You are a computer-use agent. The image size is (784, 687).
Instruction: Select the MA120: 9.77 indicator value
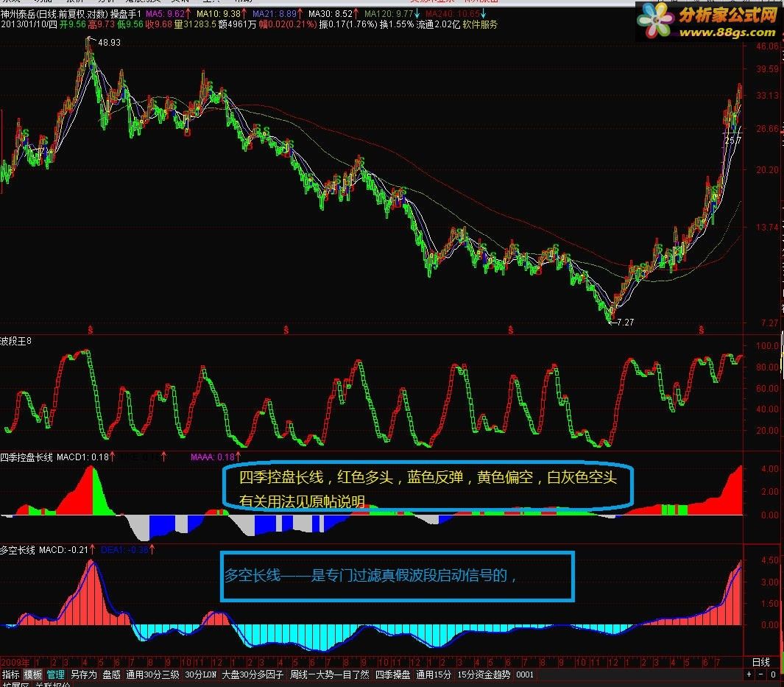tap(389, 13)
